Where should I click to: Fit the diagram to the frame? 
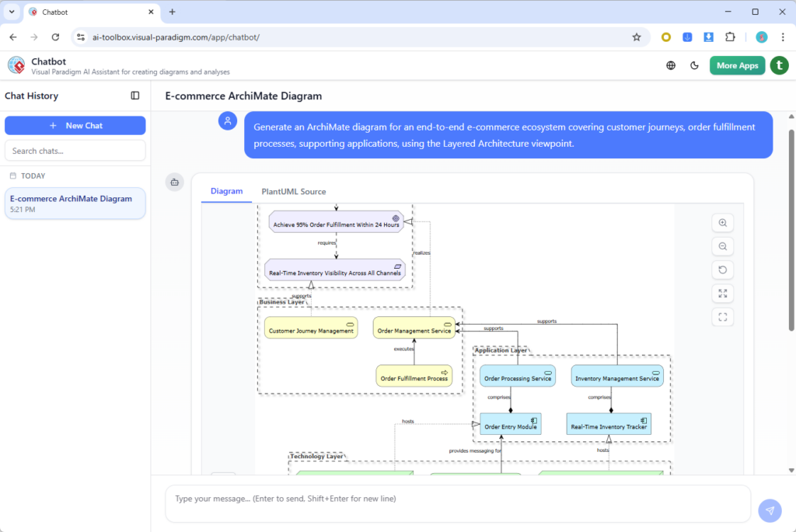[723, 316]
